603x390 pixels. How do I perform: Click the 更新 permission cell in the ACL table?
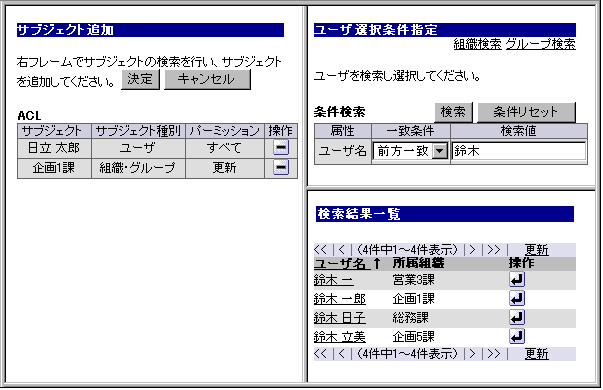point(225,168)
